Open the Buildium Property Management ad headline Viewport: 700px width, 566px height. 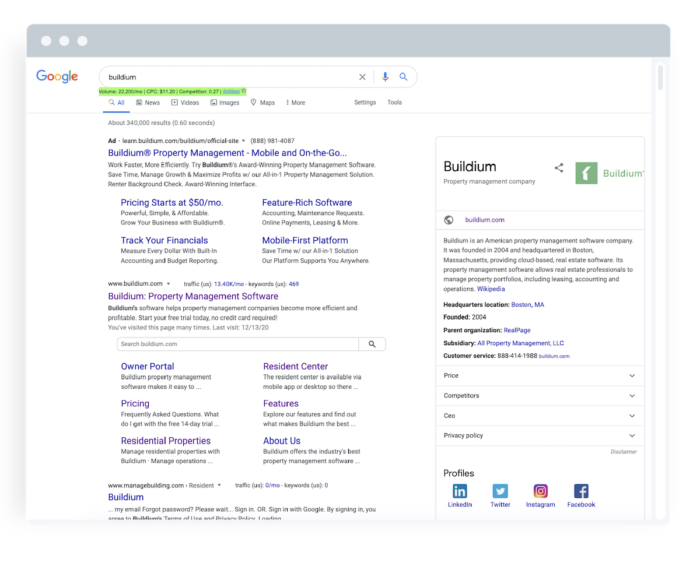227,153
